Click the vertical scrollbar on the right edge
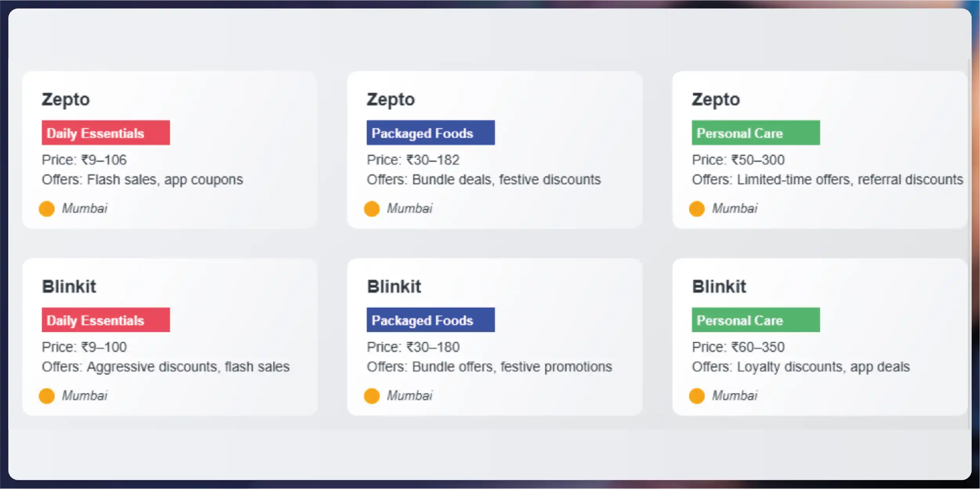Viewport: 980px width, 489px height. (x=969, y=243)
